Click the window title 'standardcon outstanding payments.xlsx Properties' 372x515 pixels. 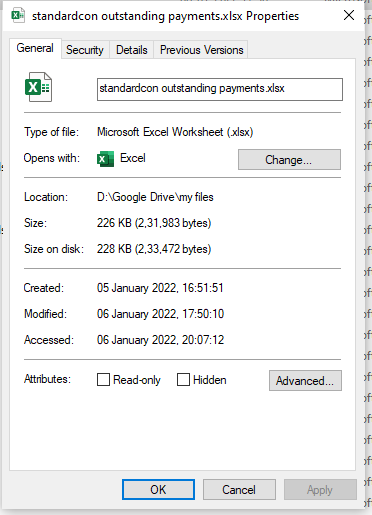[x=165, y=16]
